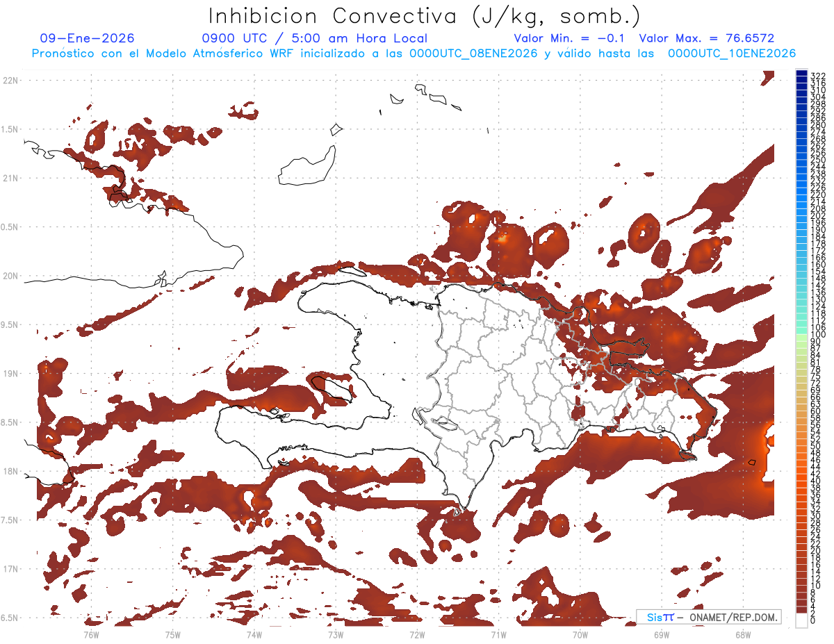Click the '72W' longitude label

click(417, 634)
